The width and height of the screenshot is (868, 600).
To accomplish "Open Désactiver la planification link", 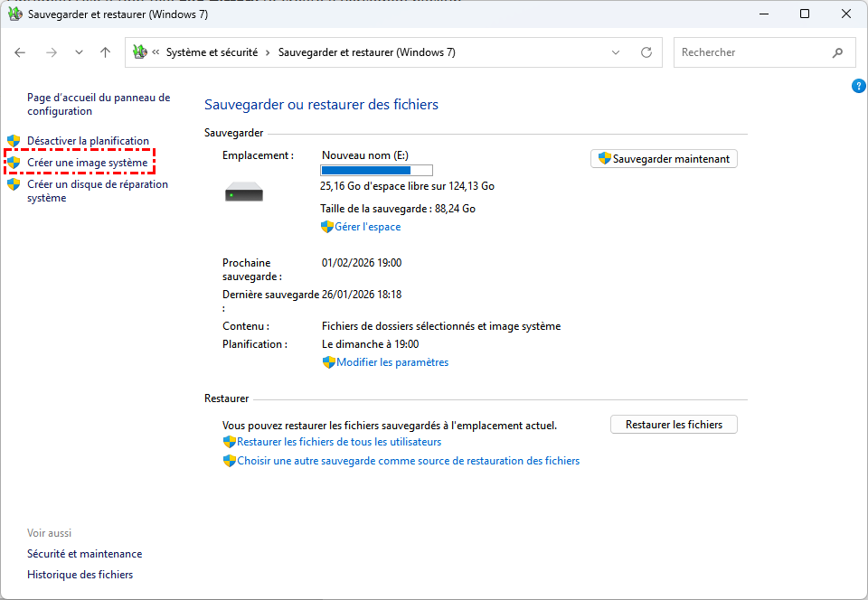I will click(88, 141).
